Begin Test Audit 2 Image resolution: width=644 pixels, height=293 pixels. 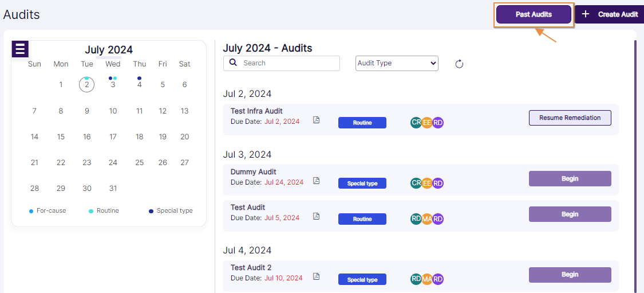[x=570, y=275]
